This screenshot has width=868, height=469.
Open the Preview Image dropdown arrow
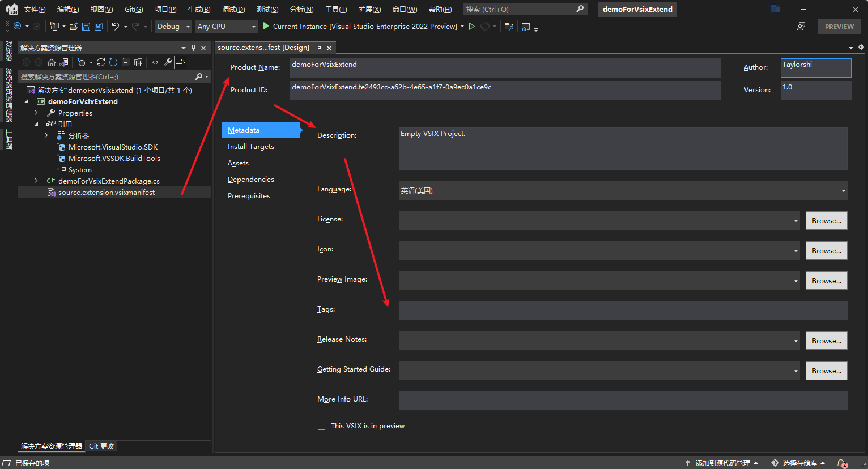point(795,281)
